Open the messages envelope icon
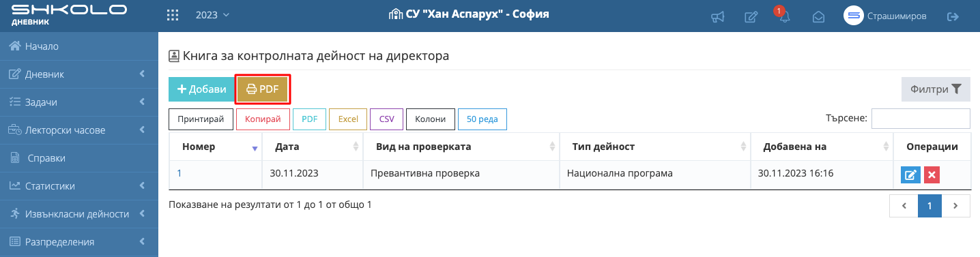This screenshot has height=257, width=980. click(818, 16)
